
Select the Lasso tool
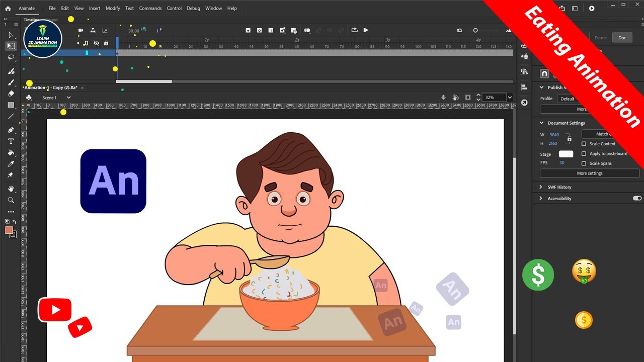tap(11, 58)
